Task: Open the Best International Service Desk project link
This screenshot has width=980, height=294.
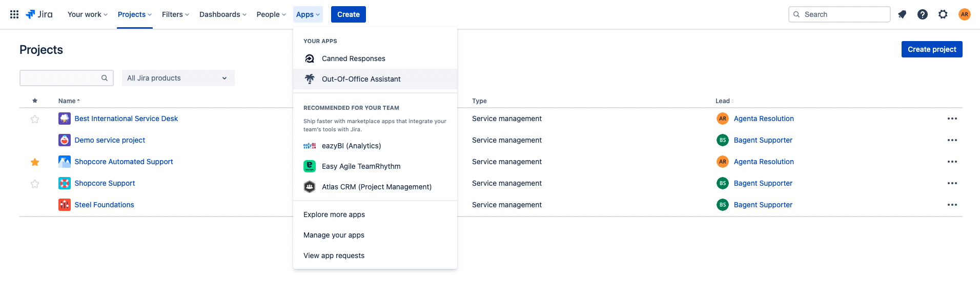Action: (x=126, y=119)
